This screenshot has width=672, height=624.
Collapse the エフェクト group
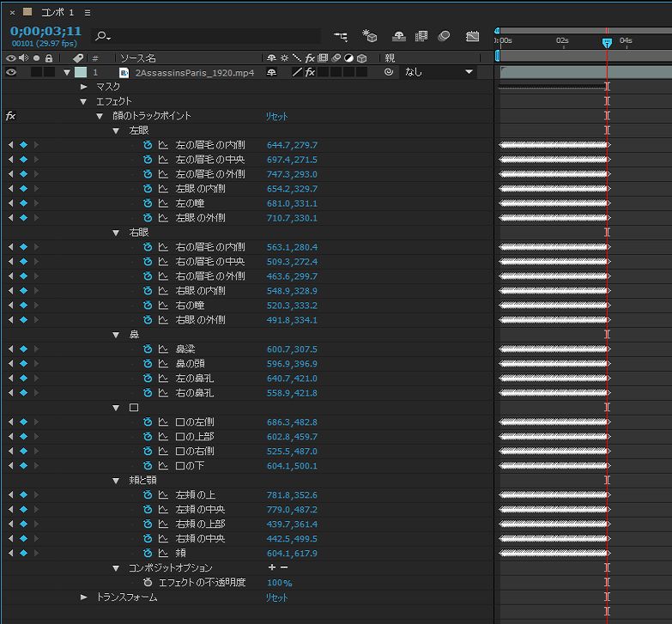pyautogui.click(x=83, y=101)
